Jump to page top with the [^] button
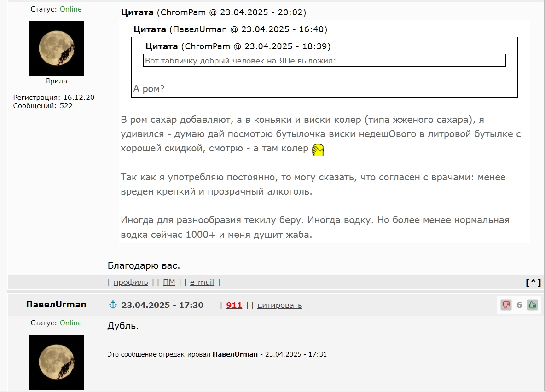The image size is (545, 392). pyautogui.click(x=533, y=282)
